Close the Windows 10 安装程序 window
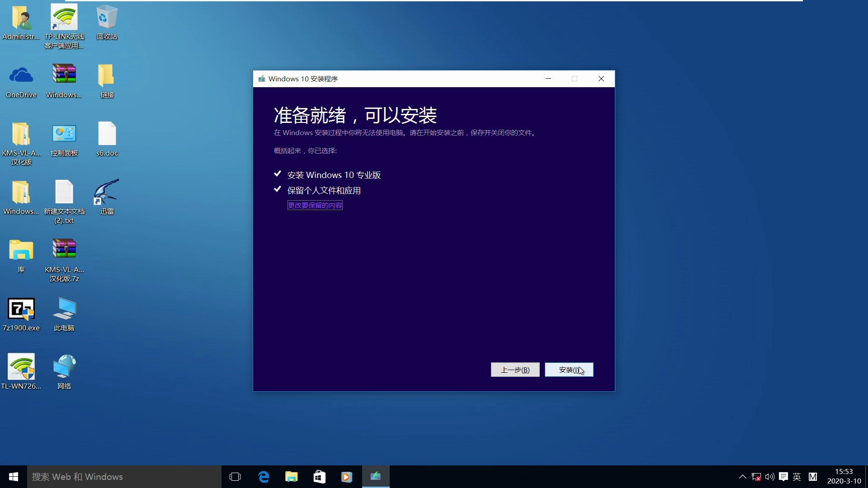 601,79
